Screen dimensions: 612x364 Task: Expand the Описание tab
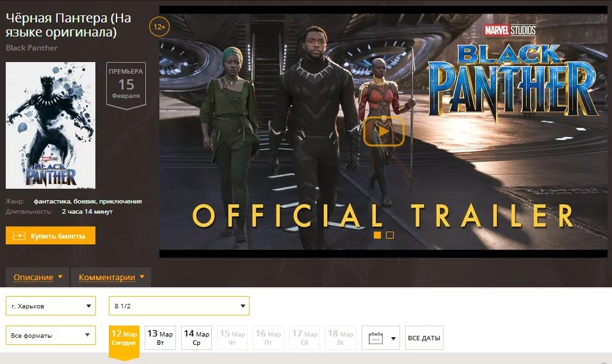38,278
